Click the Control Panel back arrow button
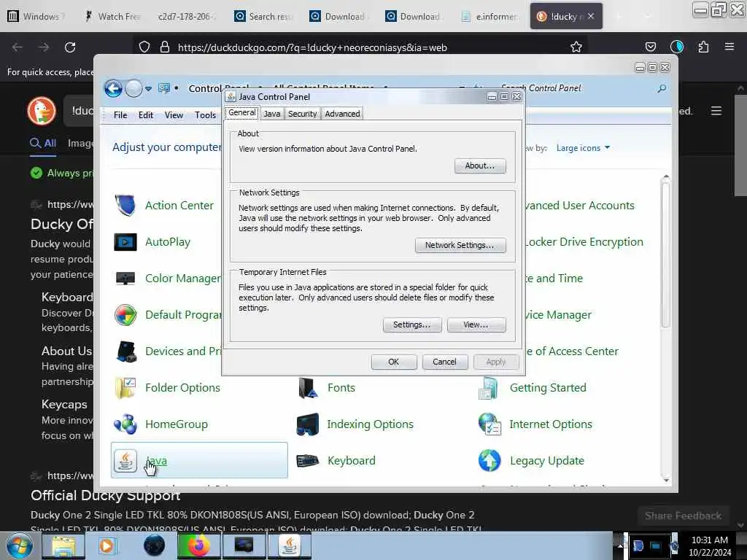Screen dimensions: 747x560 113,88
